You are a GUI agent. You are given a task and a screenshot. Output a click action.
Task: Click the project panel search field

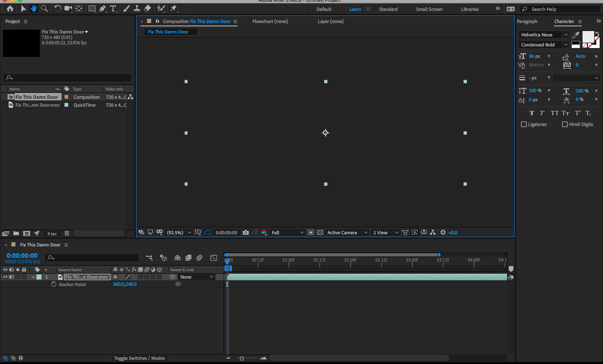[67, 77]
